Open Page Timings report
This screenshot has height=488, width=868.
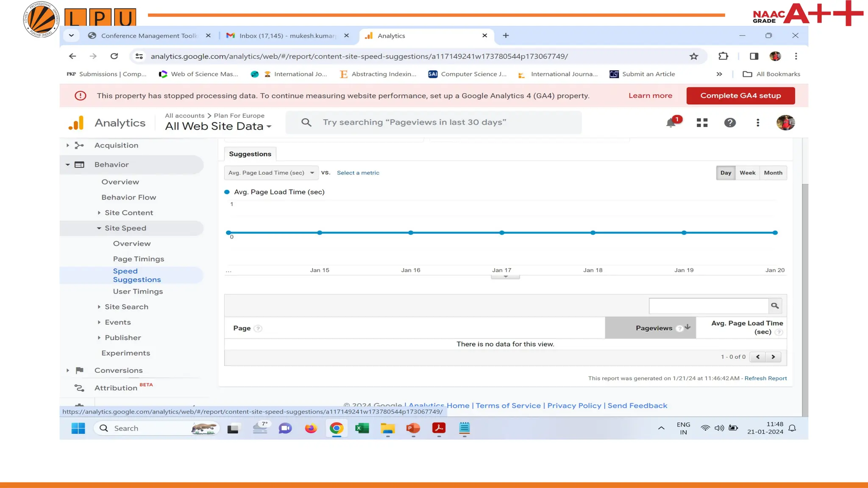click(138, 259)
